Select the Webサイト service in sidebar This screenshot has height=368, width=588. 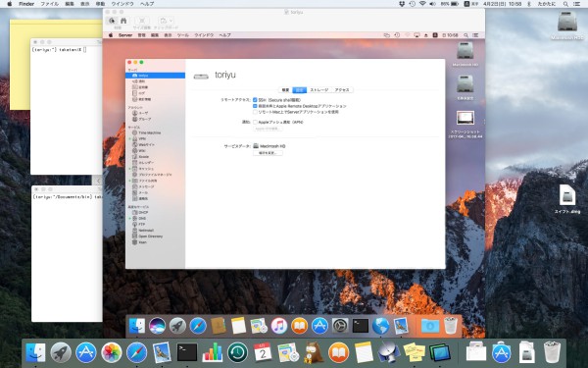(155, 144)
